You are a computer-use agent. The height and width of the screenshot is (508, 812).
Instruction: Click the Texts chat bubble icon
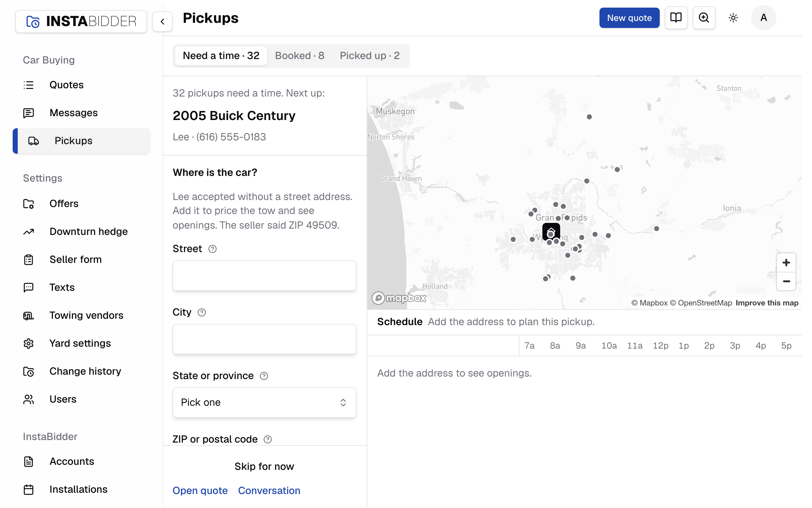click(29, 287)
